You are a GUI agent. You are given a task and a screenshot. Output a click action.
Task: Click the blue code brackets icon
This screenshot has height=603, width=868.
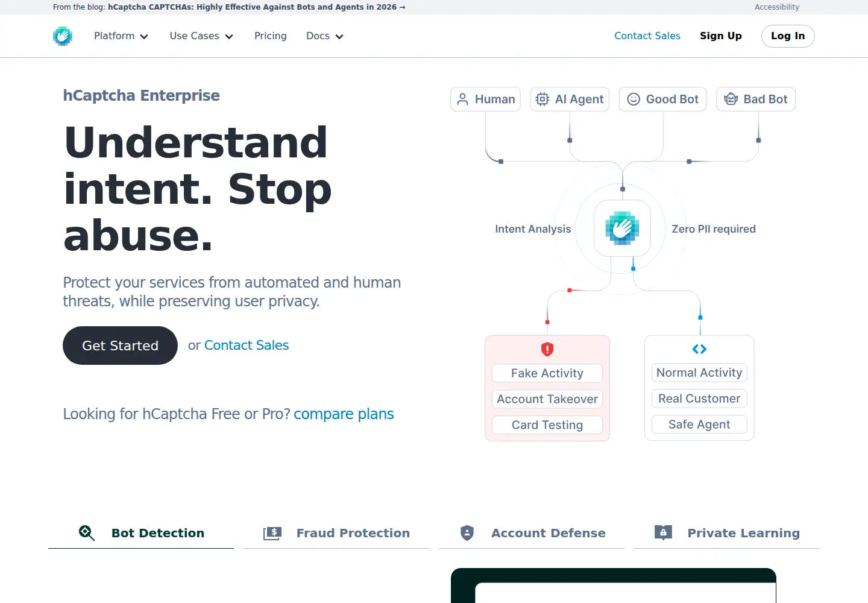click(699, 349)
